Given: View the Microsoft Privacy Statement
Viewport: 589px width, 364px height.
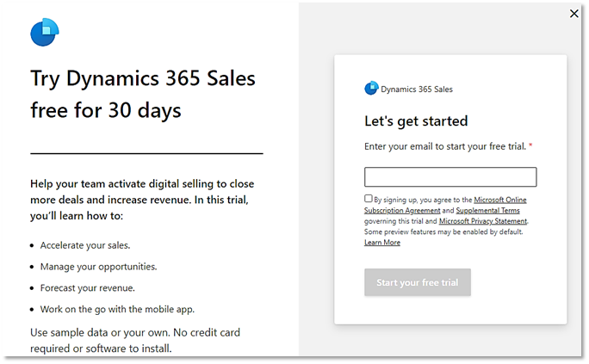Looking at the screenshot, I should pyautogui.click(x=483, y=221).
